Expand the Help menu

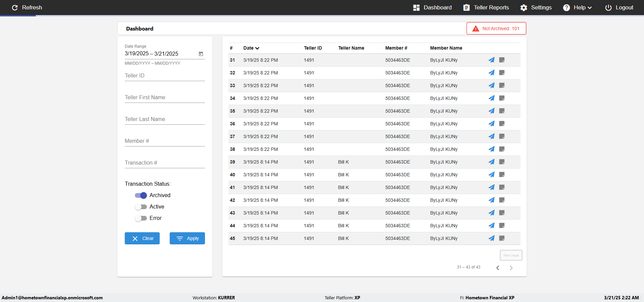pyautogui.click(x=577, y=7)
